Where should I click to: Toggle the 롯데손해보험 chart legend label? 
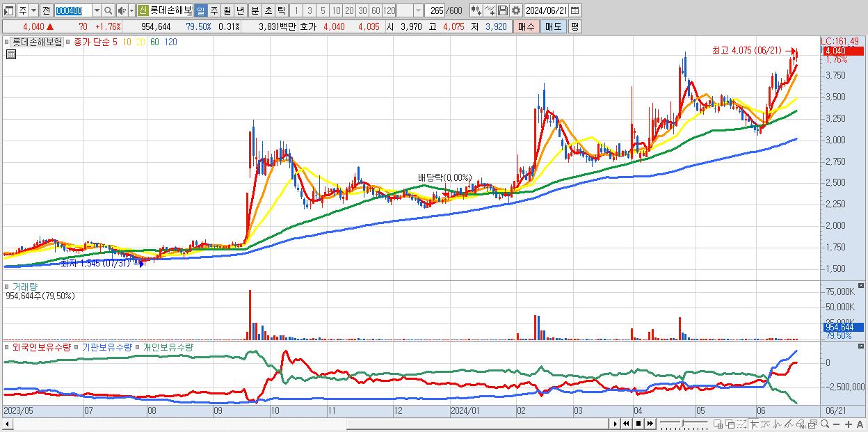[x=37, y=42]
